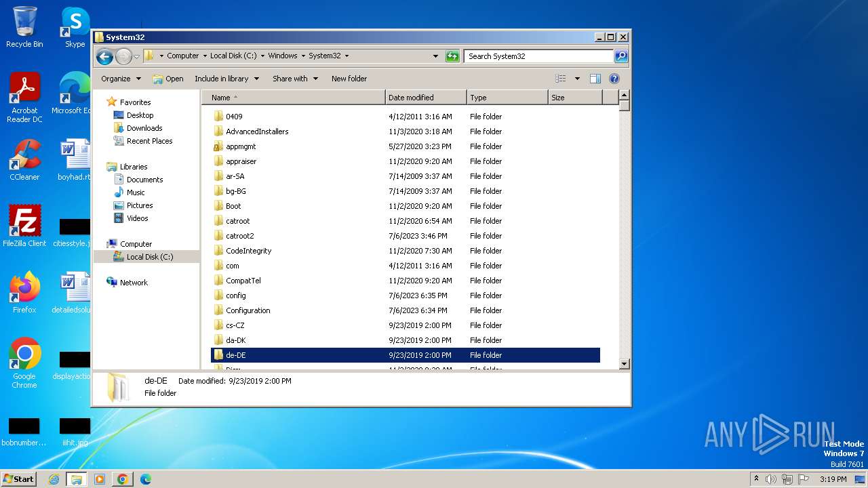868x488 pixels.
Task: Click the Back navigation arrow button
Action: coord(104,56)
